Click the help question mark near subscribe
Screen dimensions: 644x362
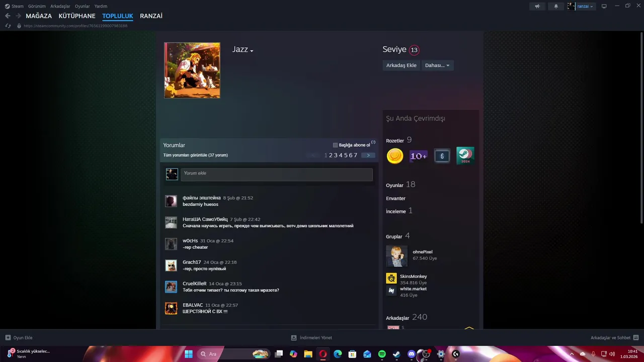click(373, 143)
